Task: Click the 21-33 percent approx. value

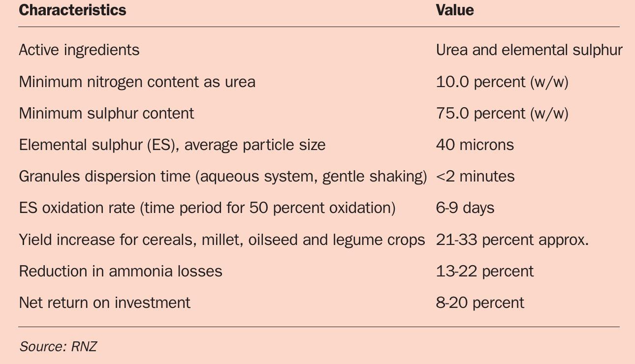Action: 512,240
